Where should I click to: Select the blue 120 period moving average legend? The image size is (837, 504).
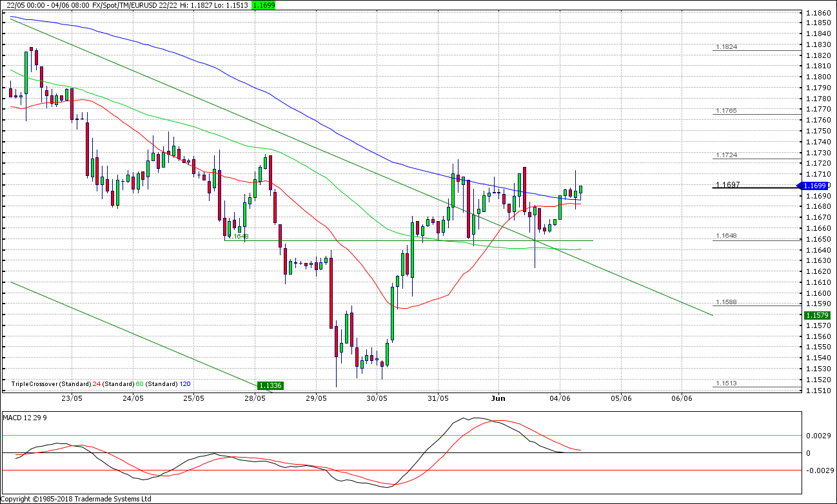point(185,384)
